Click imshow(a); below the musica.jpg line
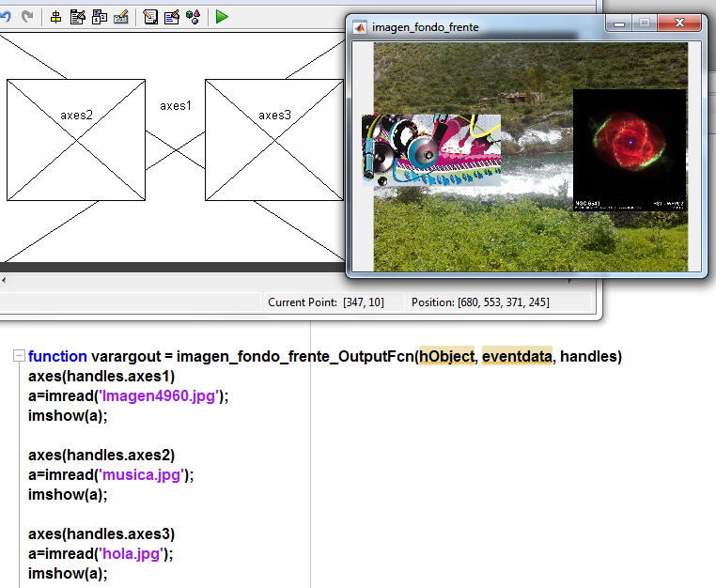The height and width of the screenshot is (588, 716). [68, 494]
